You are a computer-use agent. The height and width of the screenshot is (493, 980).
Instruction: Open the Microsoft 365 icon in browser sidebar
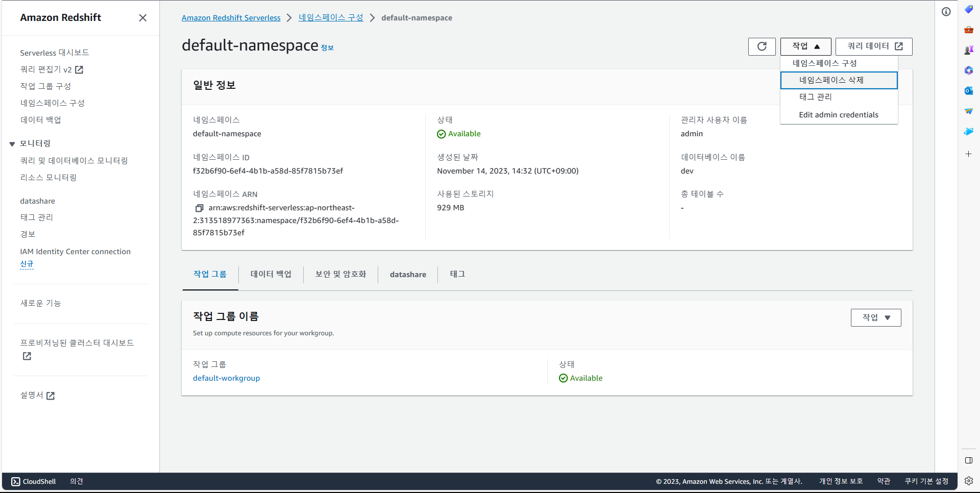[968, 70]
